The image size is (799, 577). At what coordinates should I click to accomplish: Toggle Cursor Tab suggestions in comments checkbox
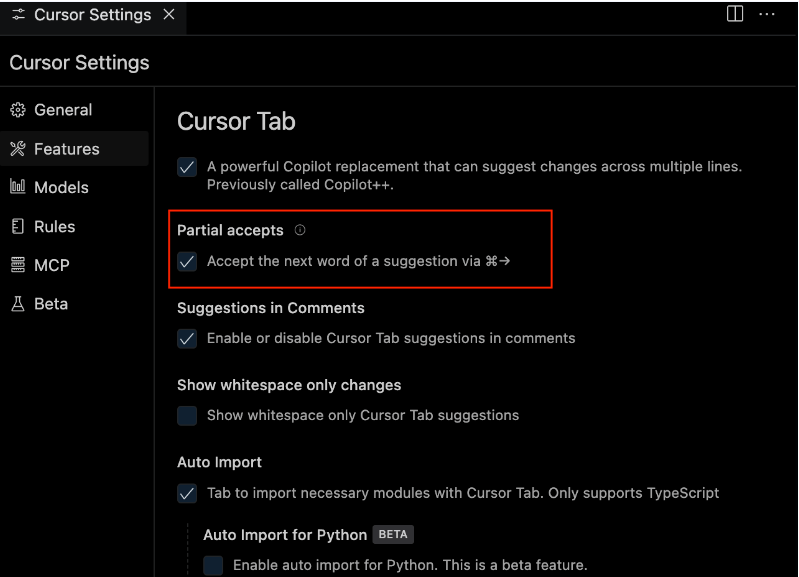click(x=187, y=338)
